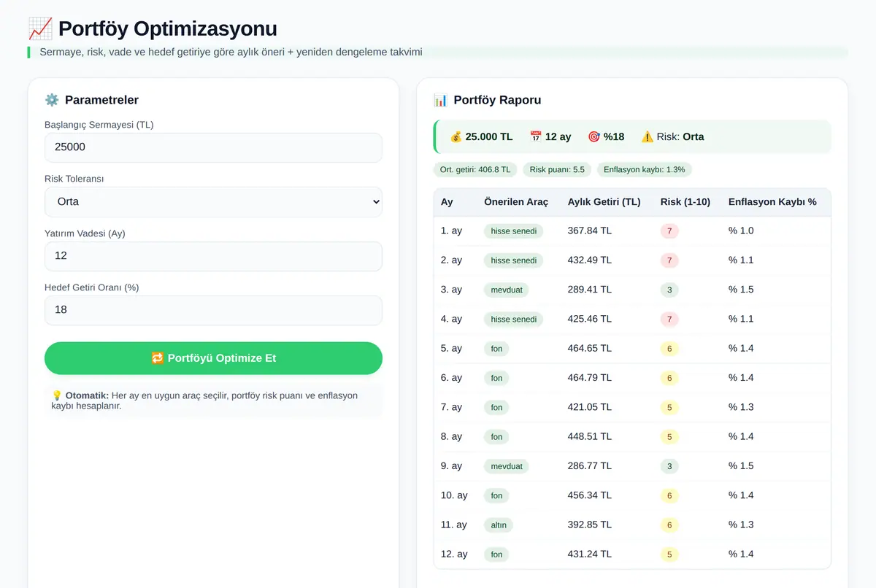Click the 448.51 TL return value

click(x=590, y=436)
